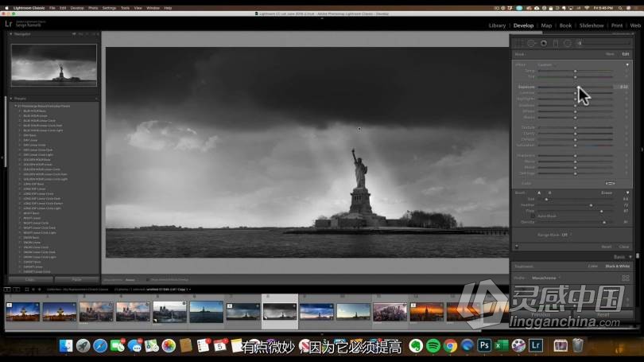Switch to the Map module
Screen dimensions: 644x362
(x=546, y=25)
